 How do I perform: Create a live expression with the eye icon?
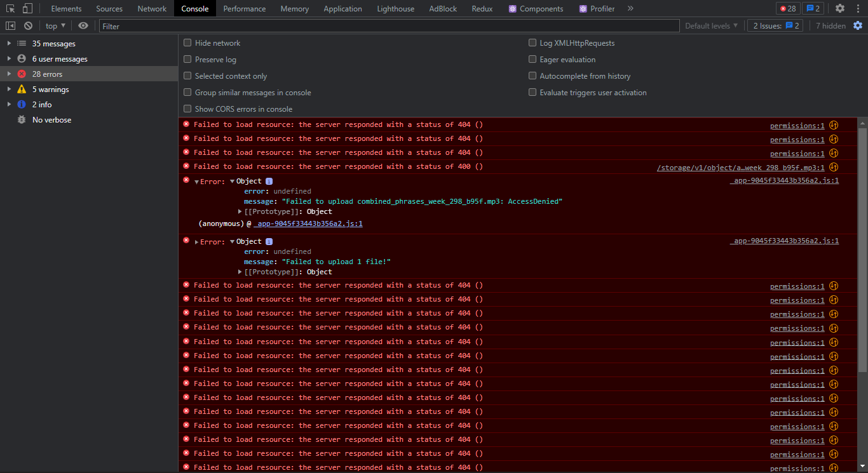pos(83,25)
